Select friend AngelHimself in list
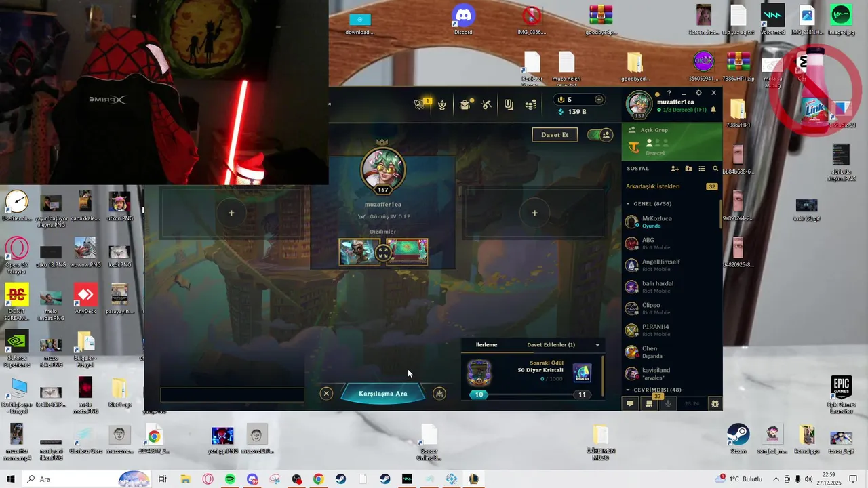 pos(671,265)
